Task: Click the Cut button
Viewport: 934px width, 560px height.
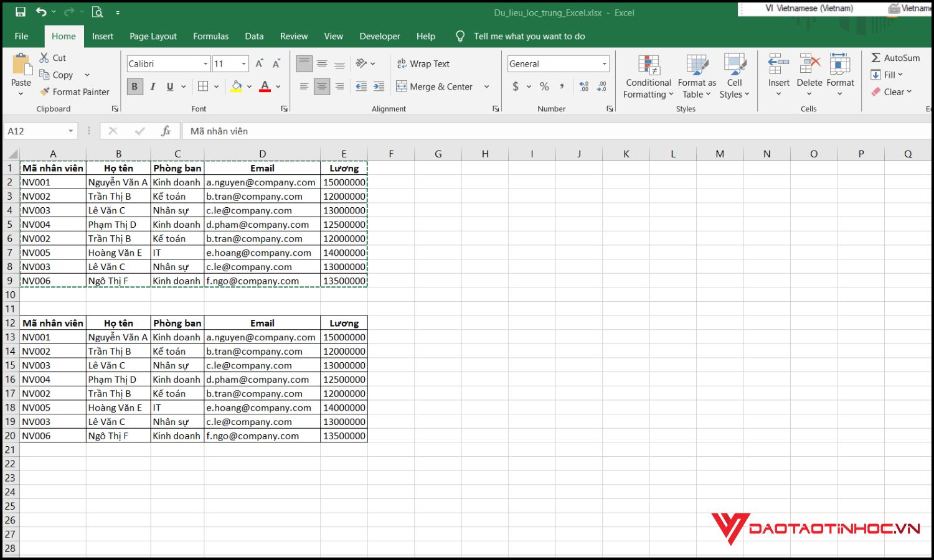Action: click(x=53, y=58)
